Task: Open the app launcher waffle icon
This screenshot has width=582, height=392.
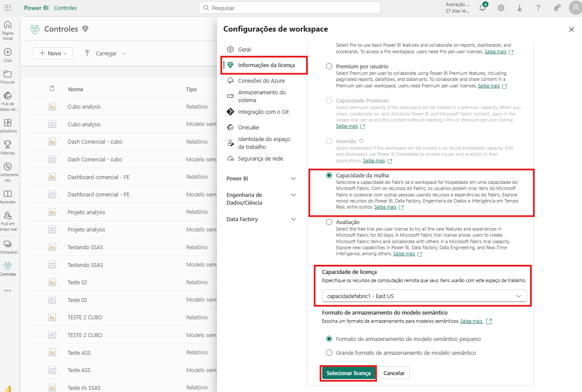Action: pyautogui.click(x=8, y=8)
